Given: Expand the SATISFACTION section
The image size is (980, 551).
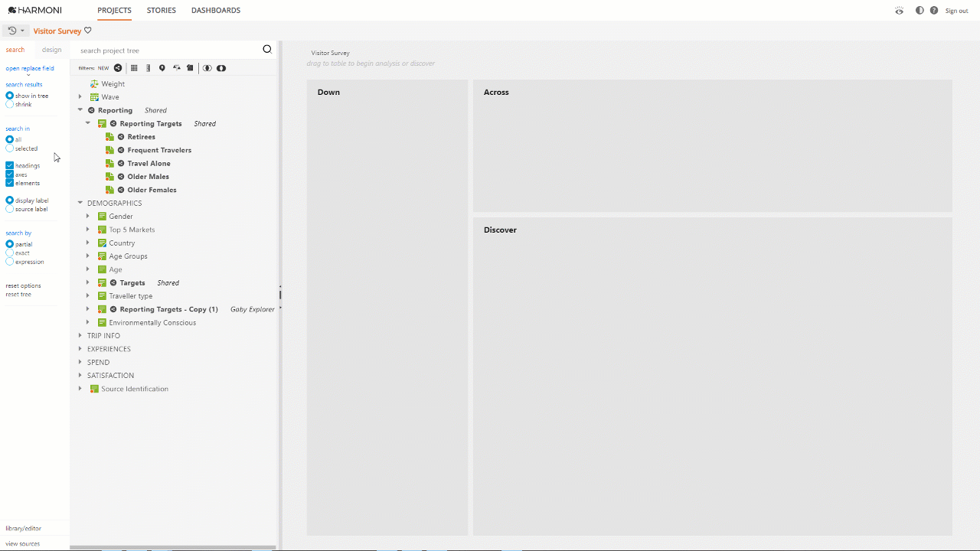Looking at the screenshot, I should click(80, 376).
